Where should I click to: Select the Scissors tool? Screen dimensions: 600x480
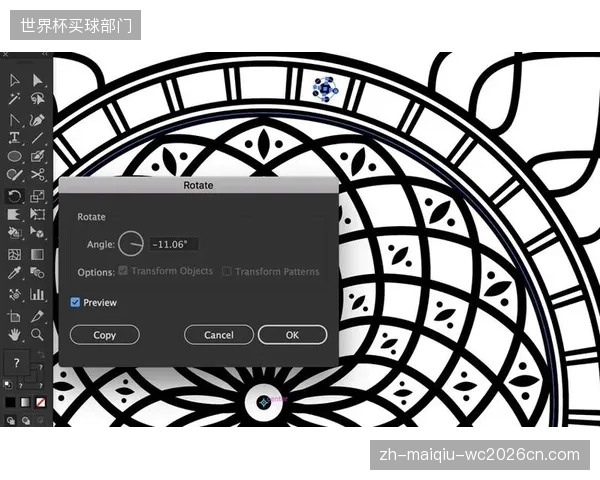click(x=37, y=175)
